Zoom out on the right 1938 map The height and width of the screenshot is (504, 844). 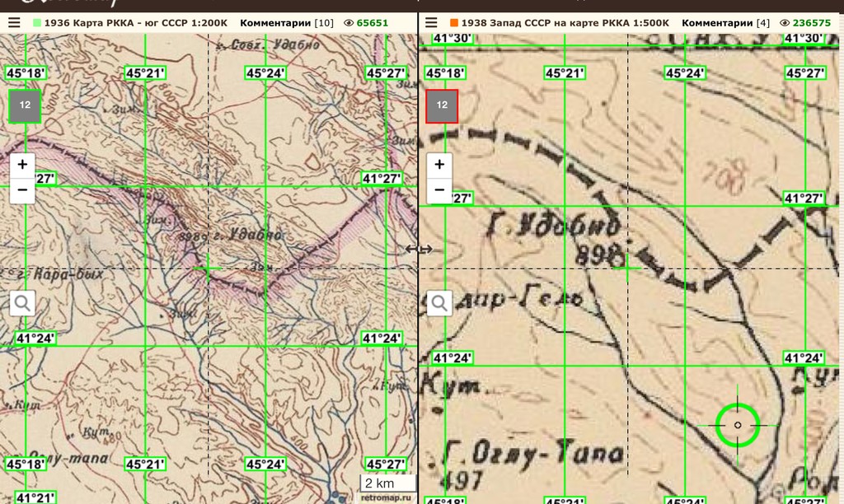439,189
